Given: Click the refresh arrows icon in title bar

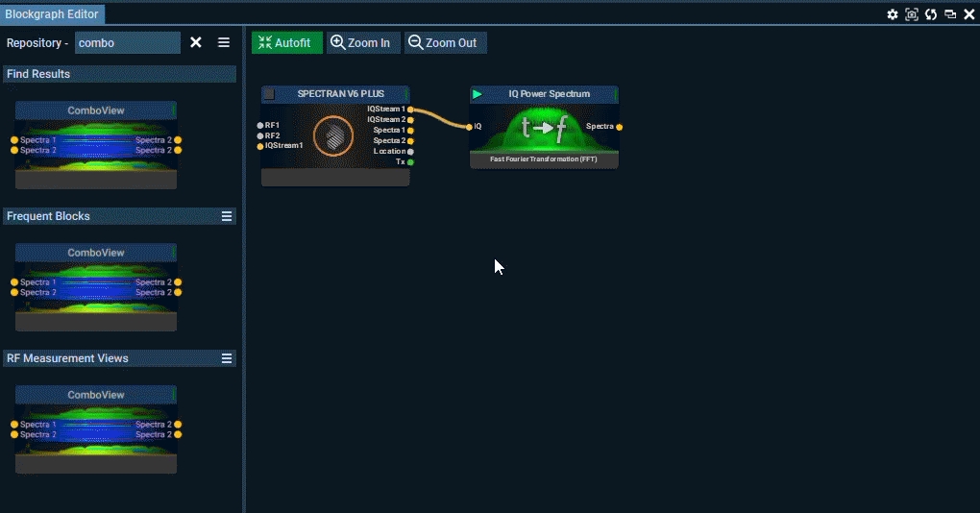Looking at the screenshot, I should click(931, 14).
